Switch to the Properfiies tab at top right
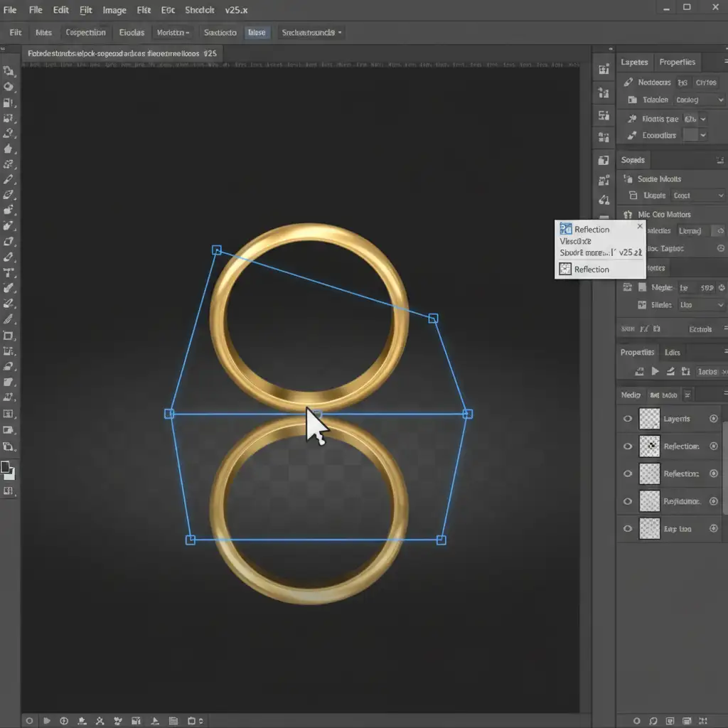This screenshot has width=728, height=728. pyautogui.click(x=677, y=62)
